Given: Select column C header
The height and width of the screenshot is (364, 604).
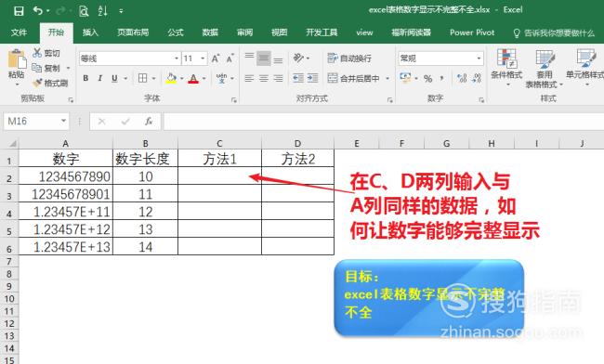Looking at the screenshot, I should click(219, 144).
